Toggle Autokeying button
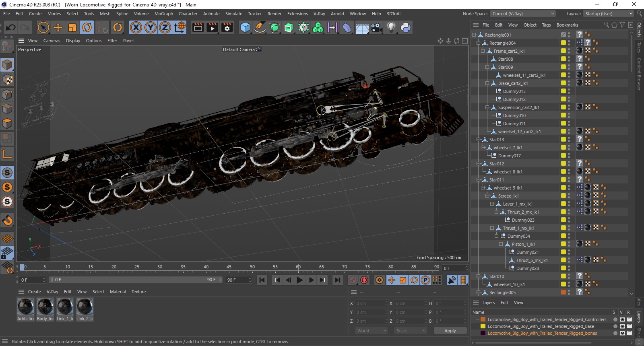Viewport: 644px width, 346px height. (x=364, y=280)
